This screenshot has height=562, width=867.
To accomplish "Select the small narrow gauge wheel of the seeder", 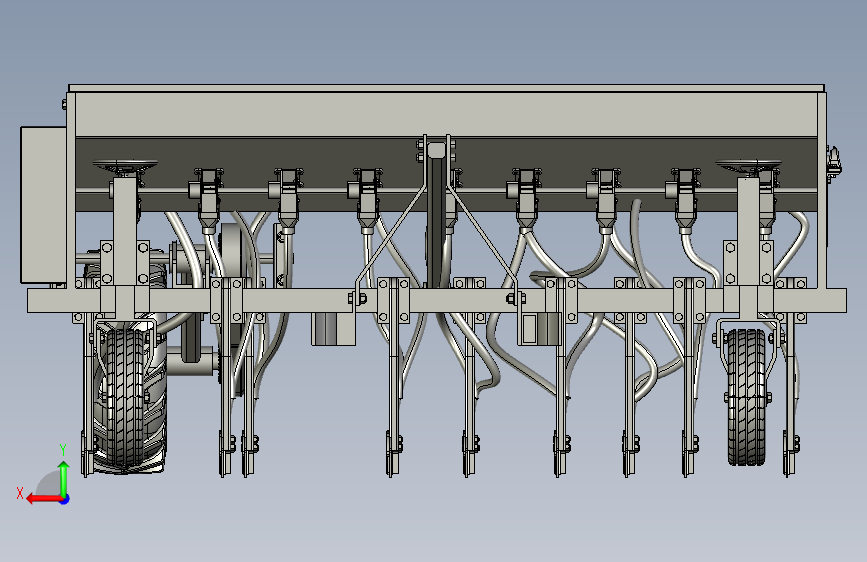I will [x=747, y=397].
